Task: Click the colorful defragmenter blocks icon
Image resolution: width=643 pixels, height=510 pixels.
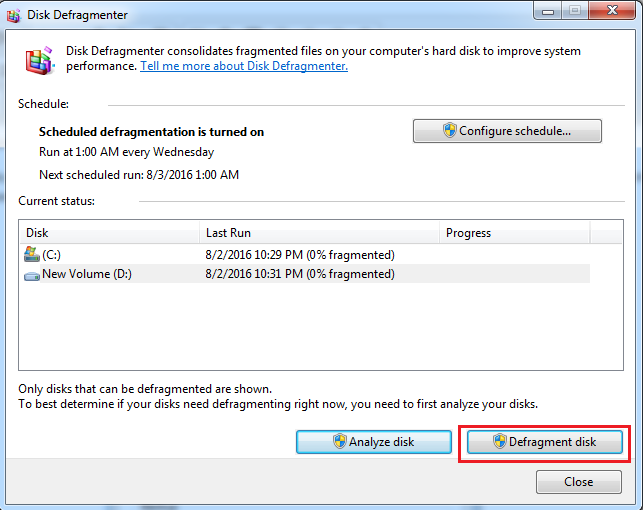Action: pos(39,59)
